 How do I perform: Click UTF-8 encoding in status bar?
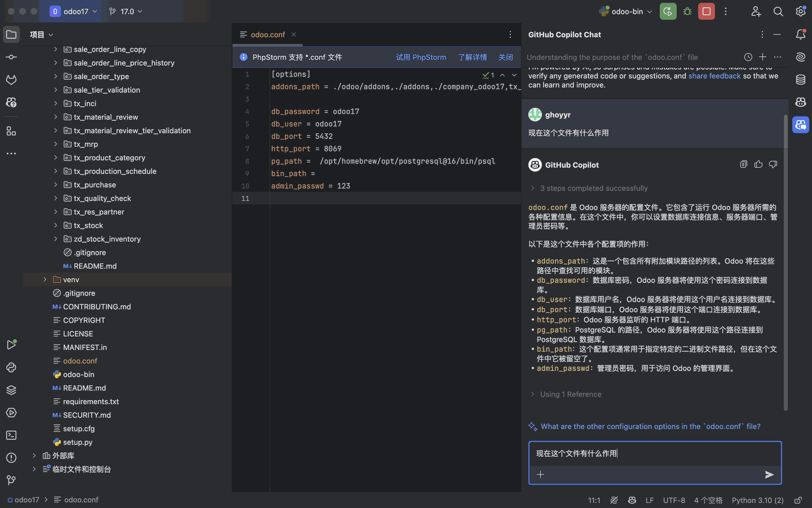click(x=674, y=500)
